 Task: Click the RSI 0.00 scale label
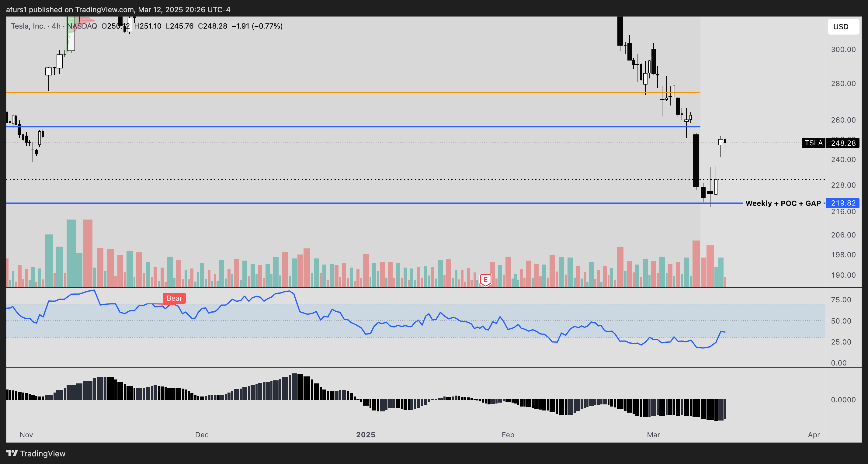(x=839, y=363)
